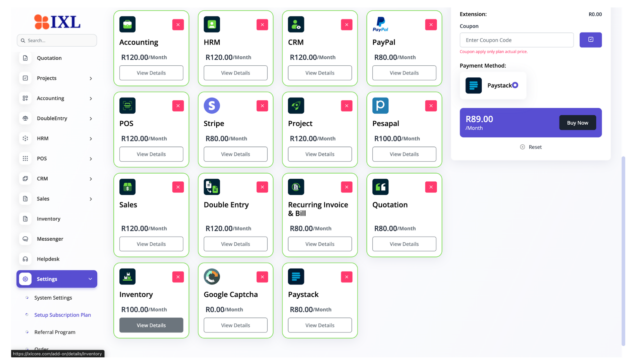Click the Paystack payment method logo

coord(473,85)
